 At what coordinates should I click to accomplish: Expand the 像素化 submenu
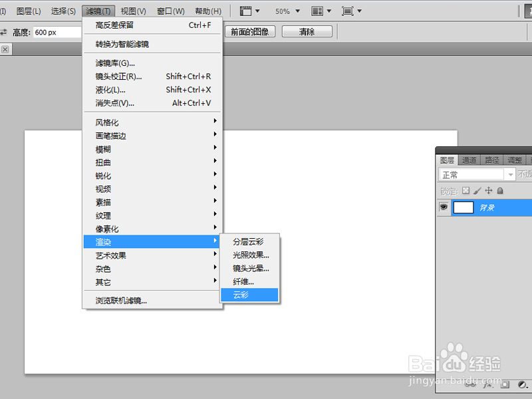tap(153, 229)
